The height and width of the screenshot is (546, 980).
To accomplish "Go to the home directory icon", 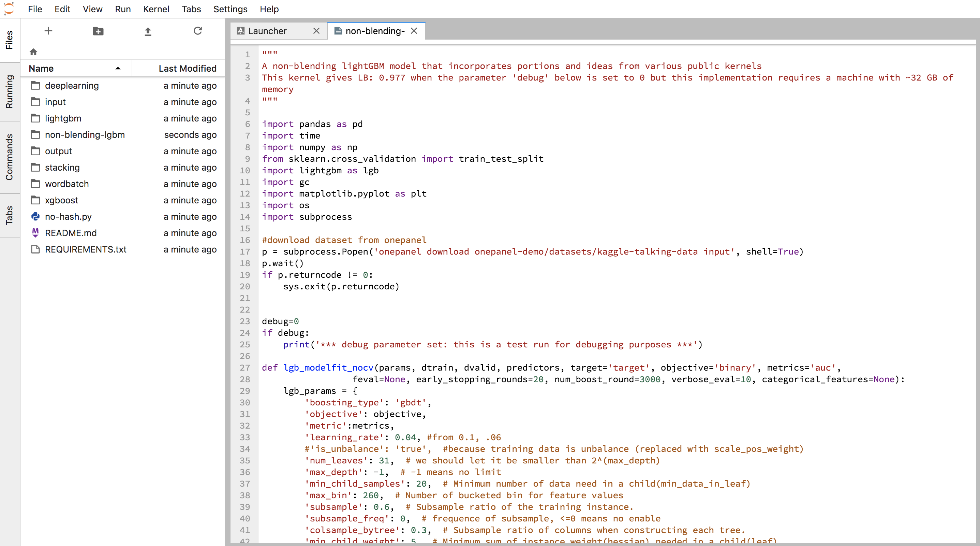I will tap(33, 52).
